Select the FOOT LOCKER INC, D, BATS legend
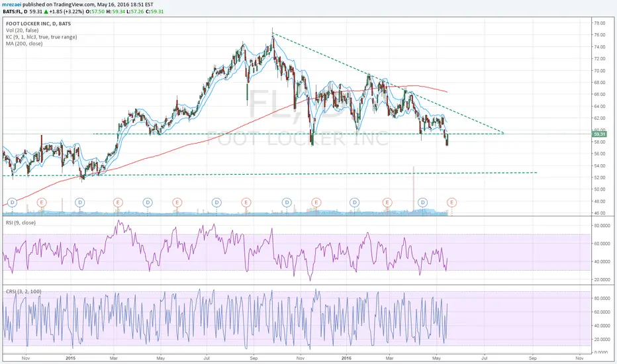 click(38, 24)
